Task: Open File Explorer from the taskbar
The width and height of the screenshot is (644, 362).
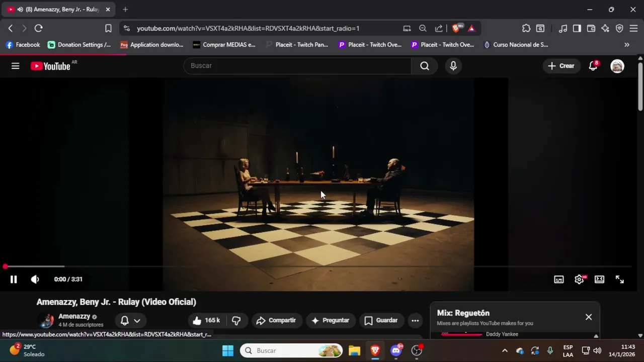Action: tap(354, 350)
